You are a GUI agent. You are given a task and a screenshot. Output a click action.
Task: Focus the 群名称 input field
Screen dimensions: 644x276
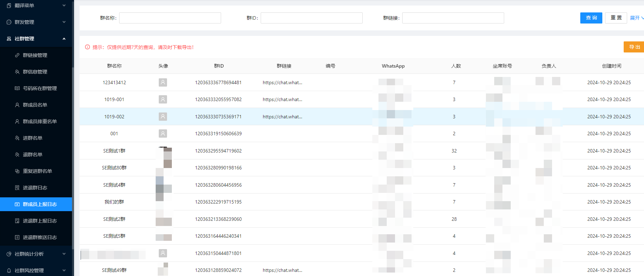[170, 18]
